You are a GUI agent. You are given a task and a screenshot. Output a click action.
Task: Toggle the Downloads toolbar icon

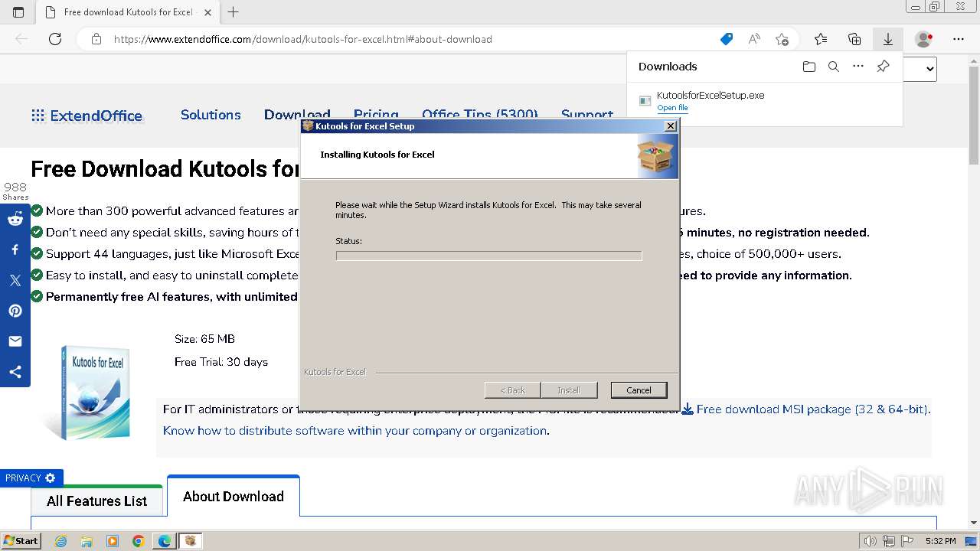click(x=888, y=39)
